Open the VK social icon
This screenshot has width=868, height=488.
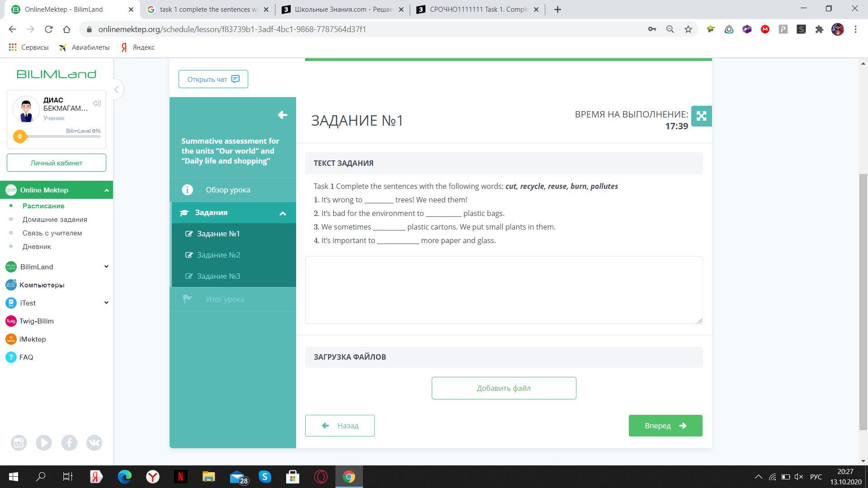pos(94,443)
